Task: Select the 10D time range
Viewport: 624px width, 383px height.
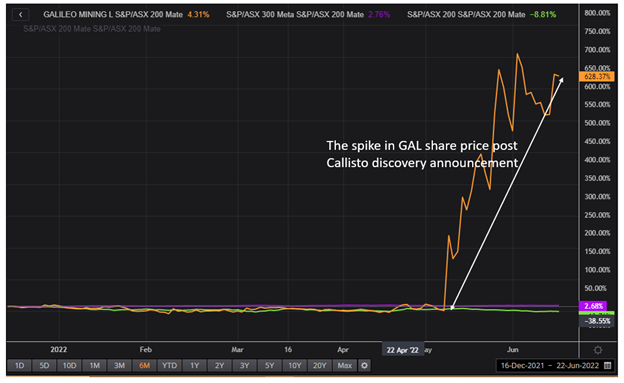Action: [x=69, y=365]
